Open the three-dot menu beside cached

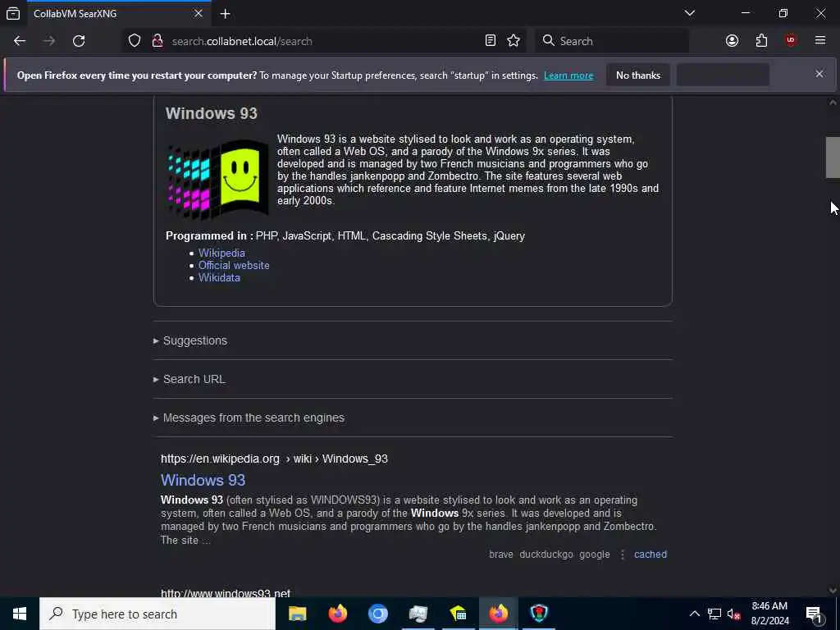click(x=623, y=555)
